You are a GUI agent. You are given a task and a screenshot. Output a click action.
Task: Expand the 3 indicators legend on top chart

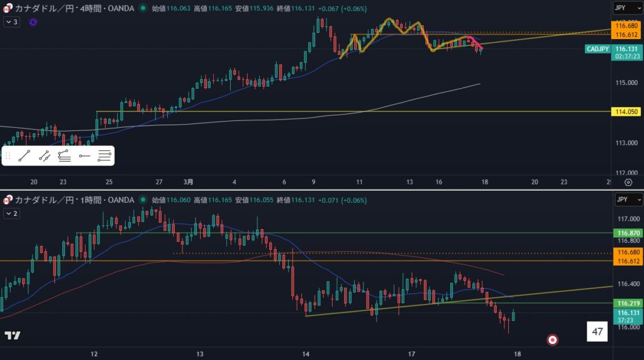point(11,22)
